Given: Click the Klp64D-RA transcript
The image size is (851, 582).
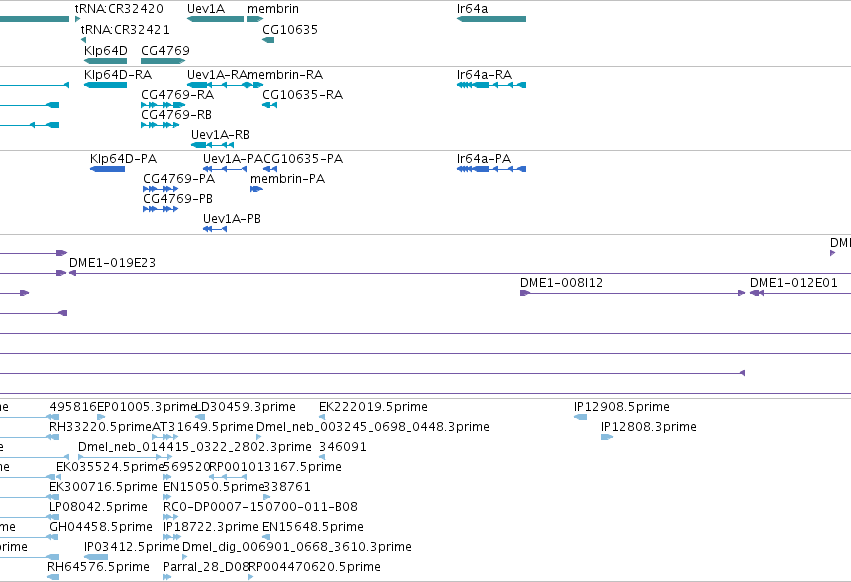Looking at the screenshot, I should [105, 85].
